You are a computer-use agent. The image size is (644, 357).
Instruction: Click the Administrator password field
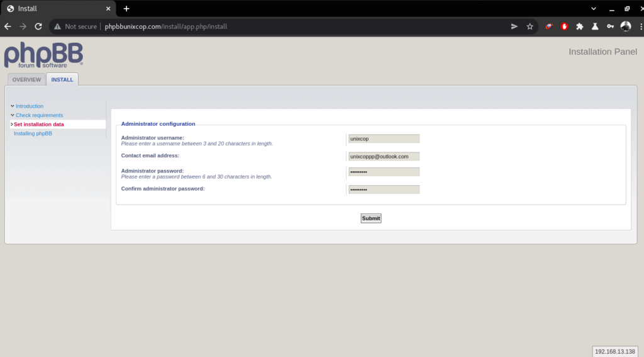point(384,171)
